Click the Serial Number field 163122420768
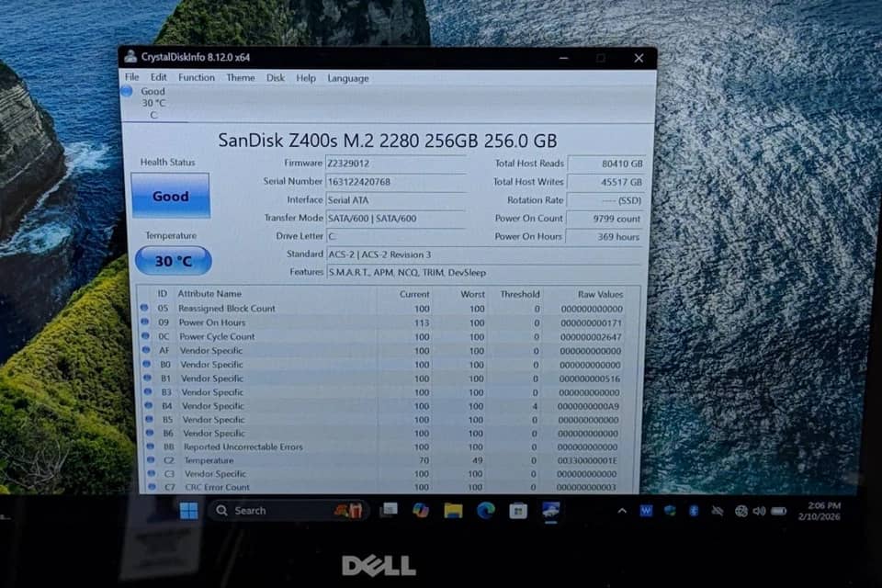 pos(395,181)
